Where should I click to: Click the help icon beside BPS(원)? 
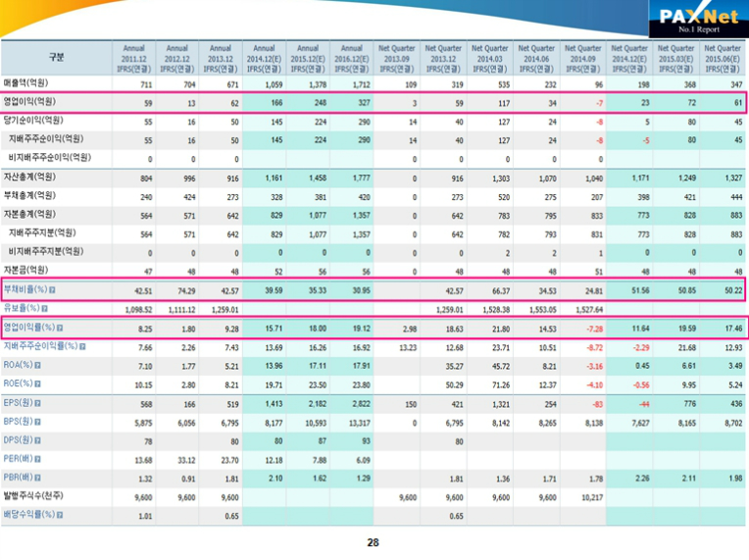[37, 421]
